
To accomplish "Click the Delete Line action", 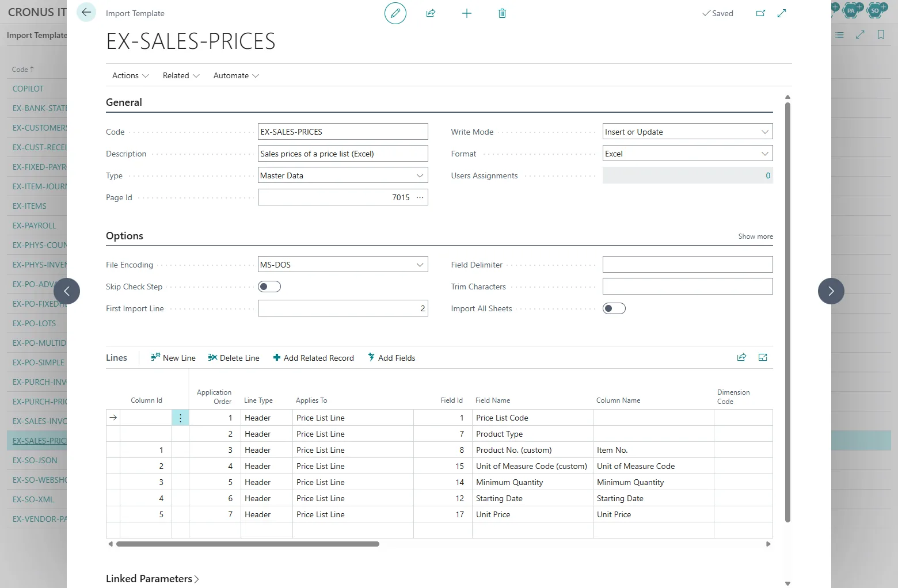I will click(x=234, y=358).
